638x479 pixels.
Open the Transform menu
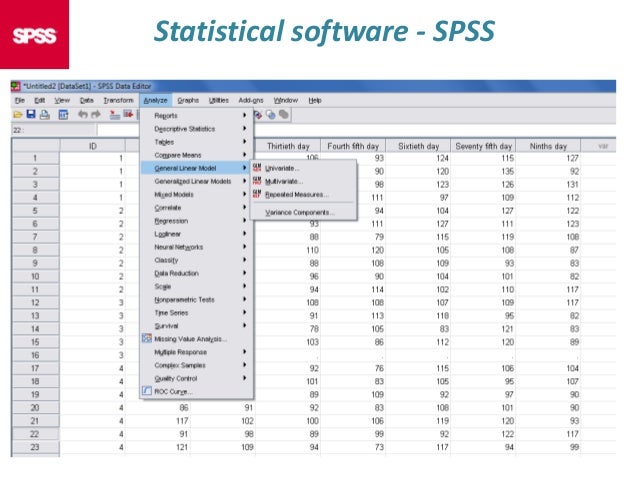(118, 100)
